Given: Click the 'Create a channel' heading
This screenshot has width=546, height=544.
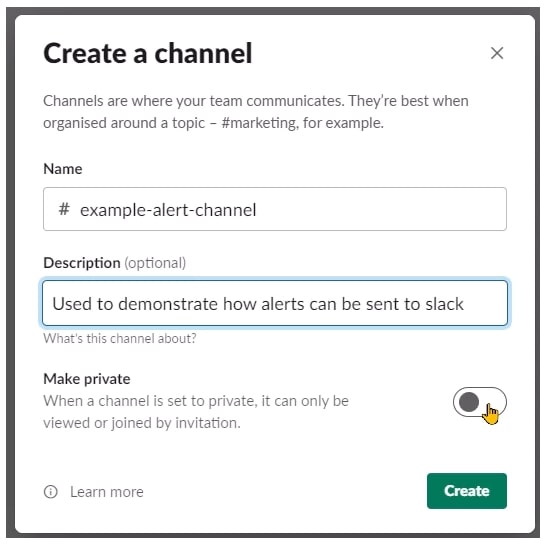Looking at the screenshot, I should (x=148, y=53).
